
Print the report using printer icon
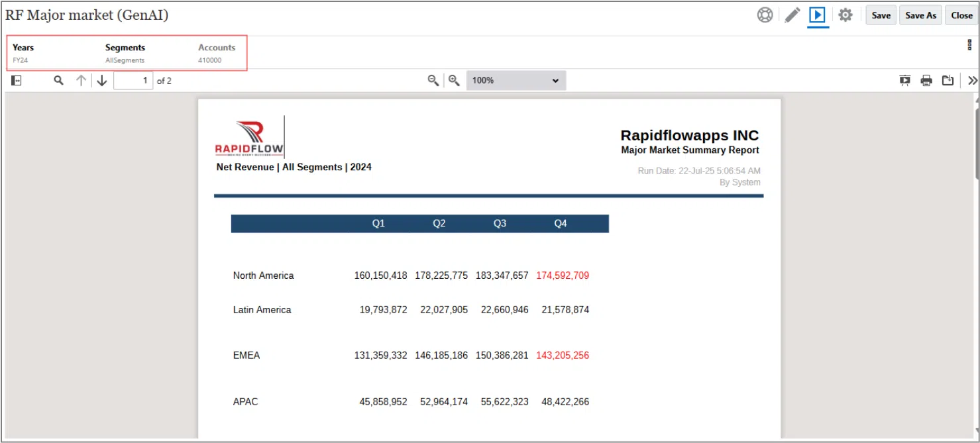coord(926,81)
